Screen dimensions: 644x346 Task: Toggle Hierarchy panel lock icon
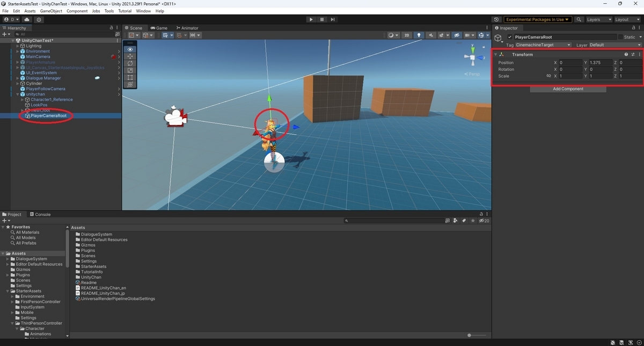[111, 28]
